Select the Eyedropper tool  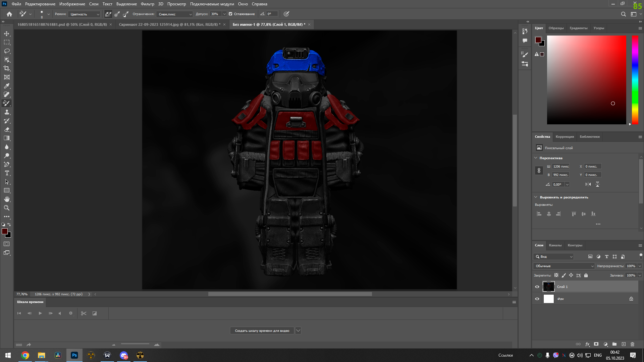tap(7, 86)
